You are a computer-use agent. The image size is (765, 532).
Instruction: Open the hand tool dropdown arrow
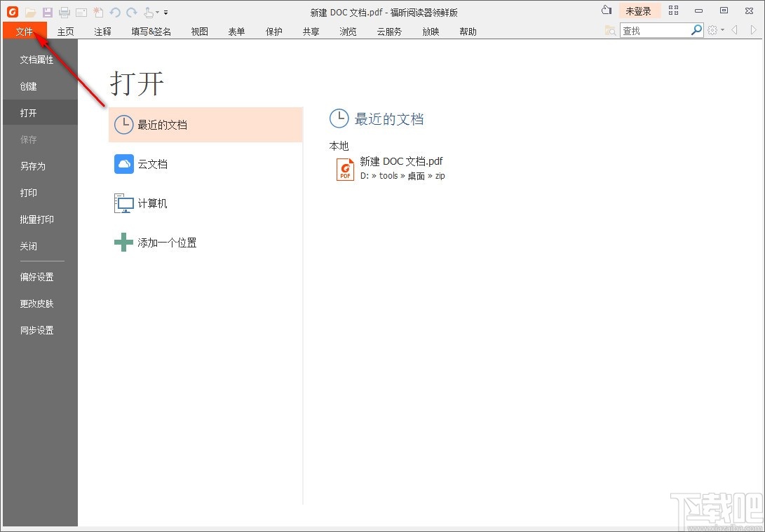point(157,13)
